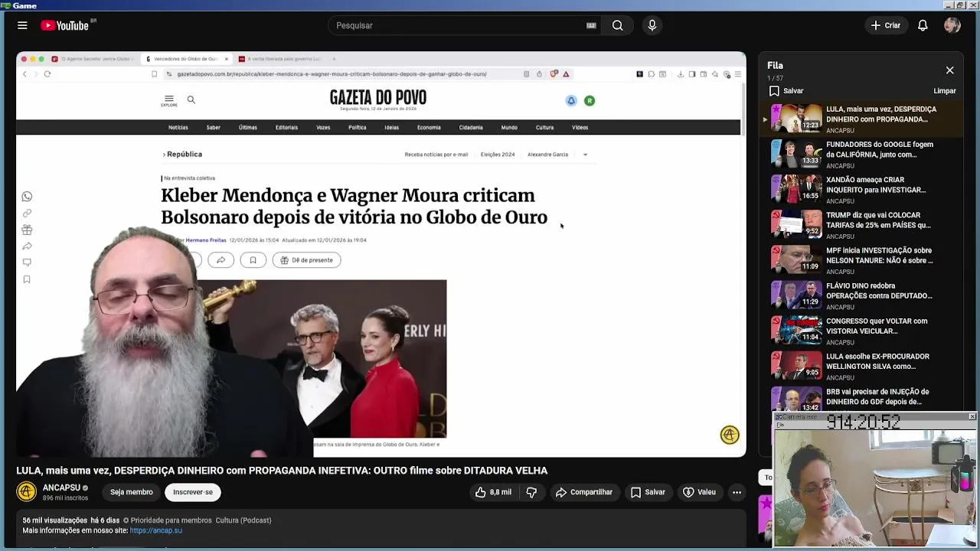
Task: Start voice search with the microphone
Action: tap(652, 25)
